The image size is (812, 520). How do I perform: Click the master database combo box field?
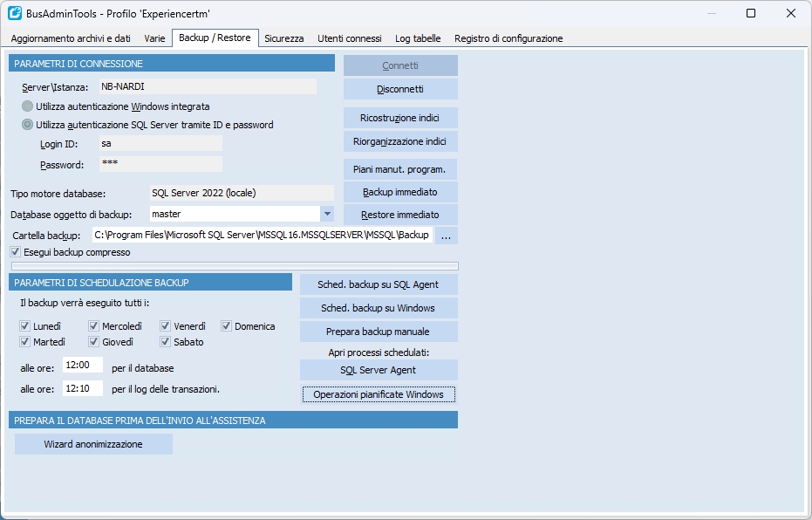[x=235, y=214]
